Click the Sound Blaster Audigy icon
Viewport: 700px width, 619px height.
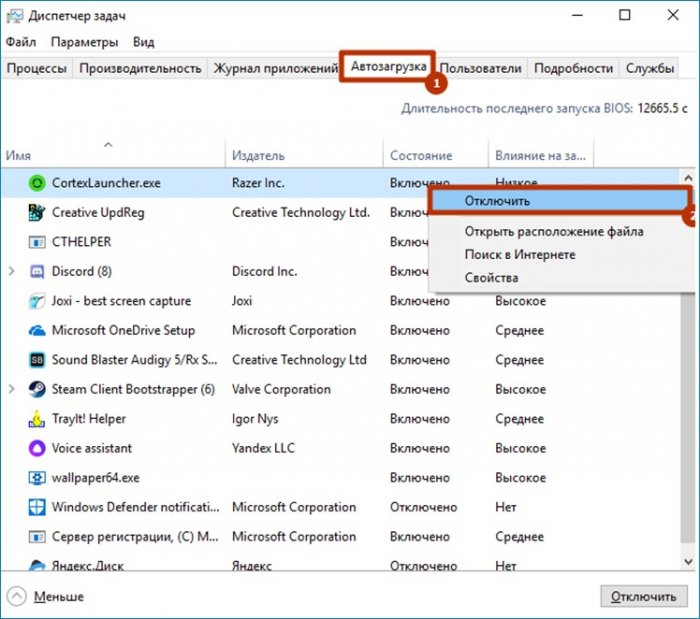(37, 360)
